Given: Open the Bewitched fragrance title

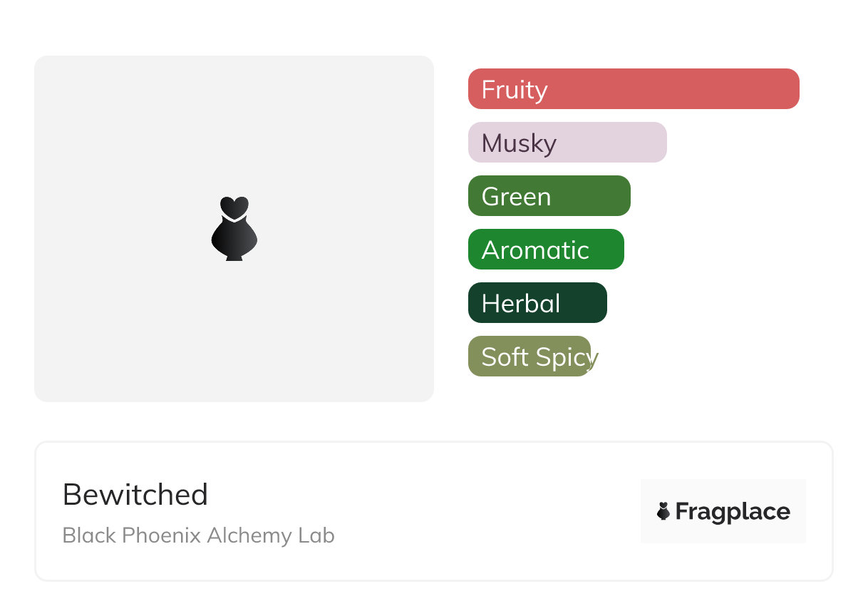Looking at the screenshot, I should pyautogui.click(x=135, y=494).
